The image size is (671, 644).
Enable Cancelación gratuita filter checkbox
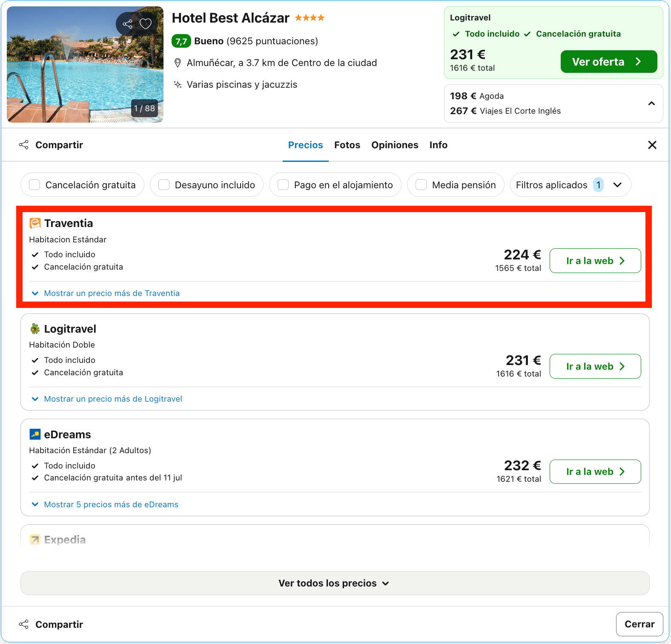click(34, 185)
